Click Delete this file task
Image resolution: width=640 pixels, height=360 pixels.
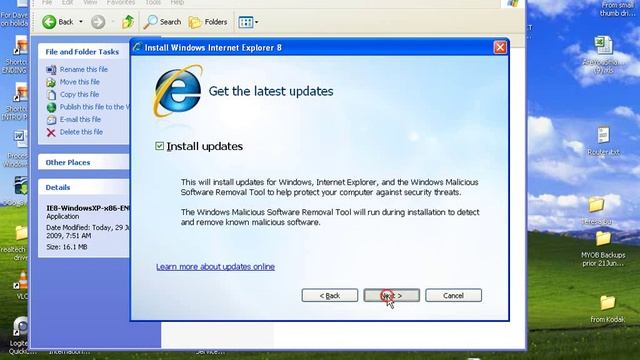[81, 132]
